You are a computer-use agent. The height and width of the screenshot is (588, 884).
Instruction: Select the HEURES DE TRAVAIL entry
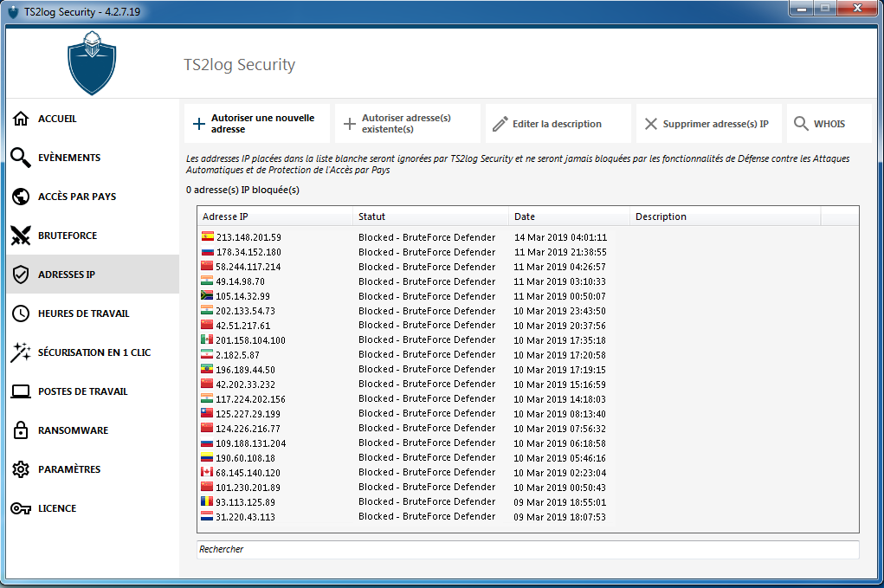tap(93, 313)
